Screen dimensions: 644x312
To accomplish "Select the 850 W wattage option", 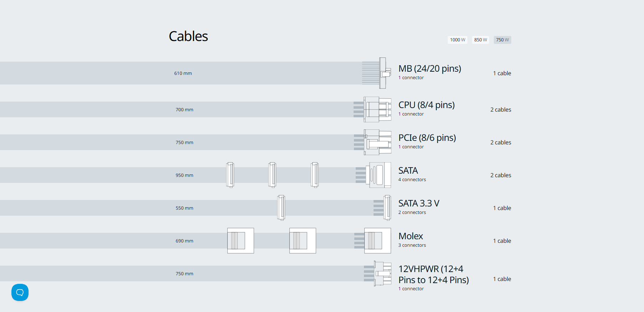I will (x=480, y=40).
